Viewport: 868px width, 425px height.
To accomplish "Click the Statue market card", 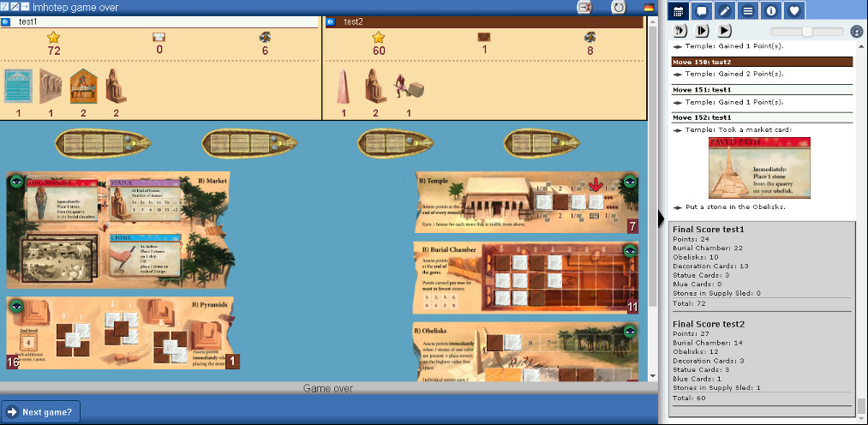I will [145, 199].
